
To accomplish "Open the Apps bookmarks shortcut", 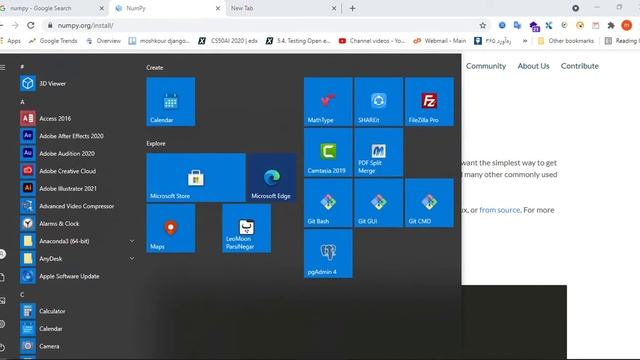I will click(11, 41).
